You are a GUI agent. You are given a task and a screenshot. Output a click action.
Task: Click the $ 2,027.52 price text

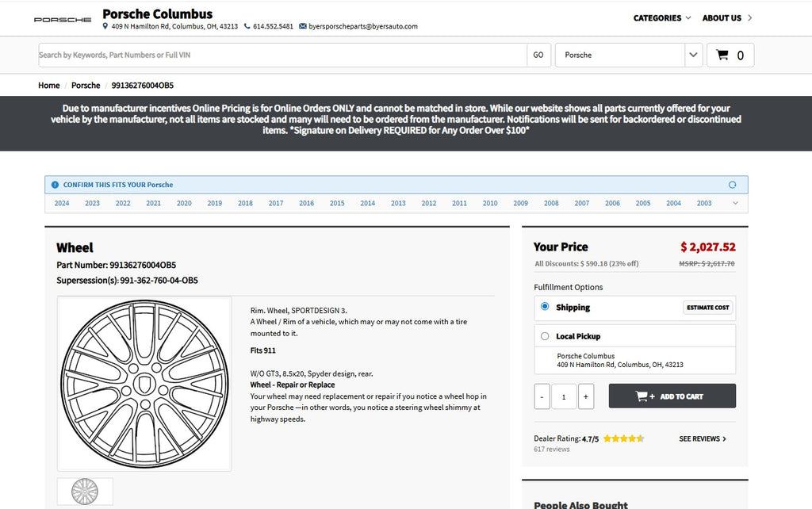708,247
